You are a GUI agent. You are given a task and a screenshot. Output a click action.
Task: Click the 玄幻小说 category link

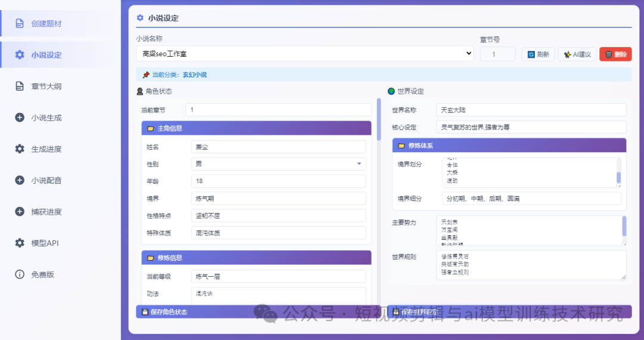[194, 75]
